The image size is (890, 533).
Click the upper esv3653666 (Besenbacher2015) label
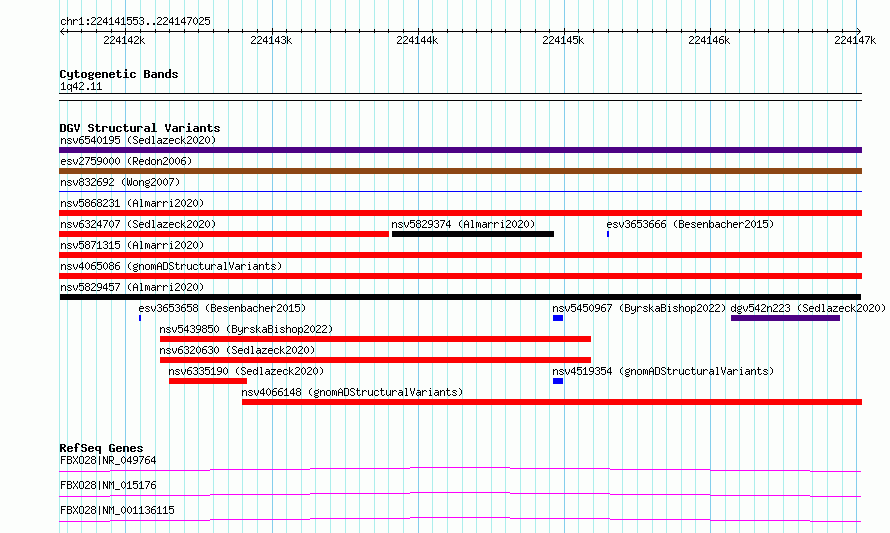coord(690,224)
